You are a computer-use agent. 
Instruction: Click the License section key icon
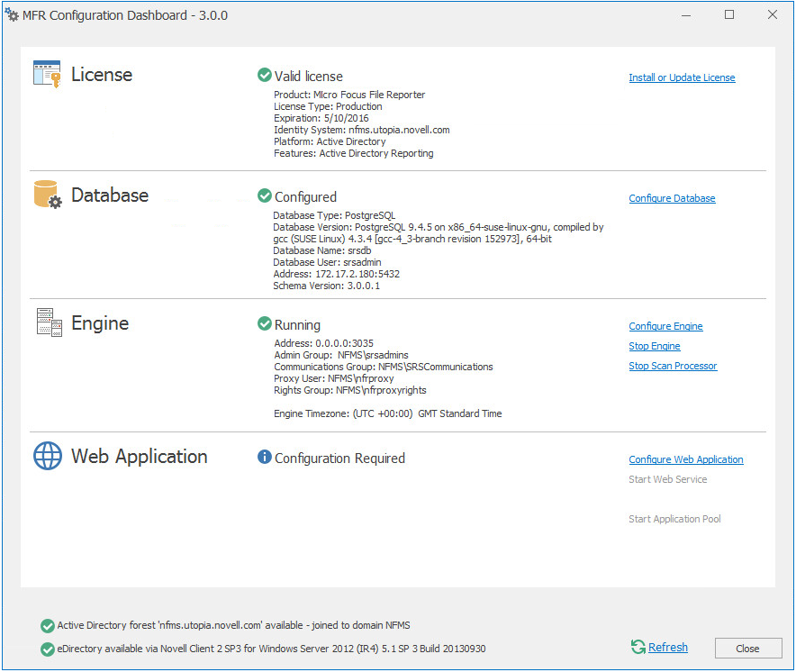click(x=47, y=74)
